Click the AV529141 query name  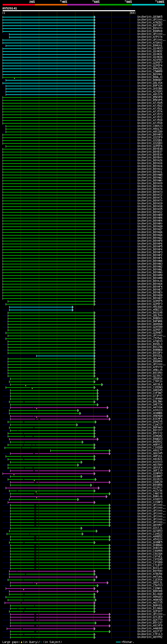[10, 8]
